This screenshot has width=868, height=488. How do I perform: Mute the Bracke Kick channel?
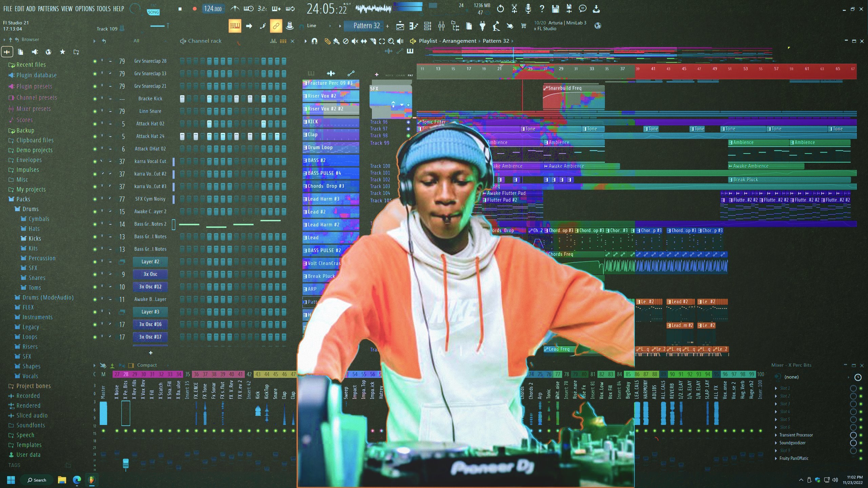[95, 99]
